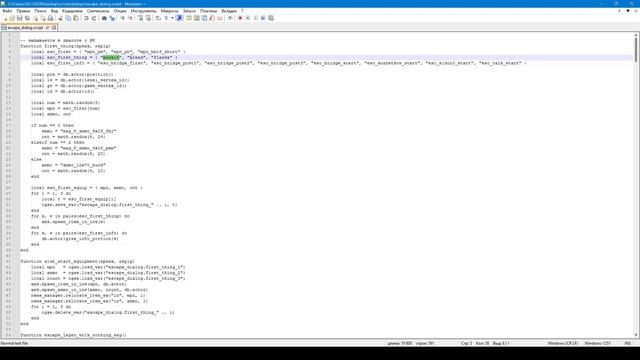Click Normal text file in status bar

tap(14, 343)
